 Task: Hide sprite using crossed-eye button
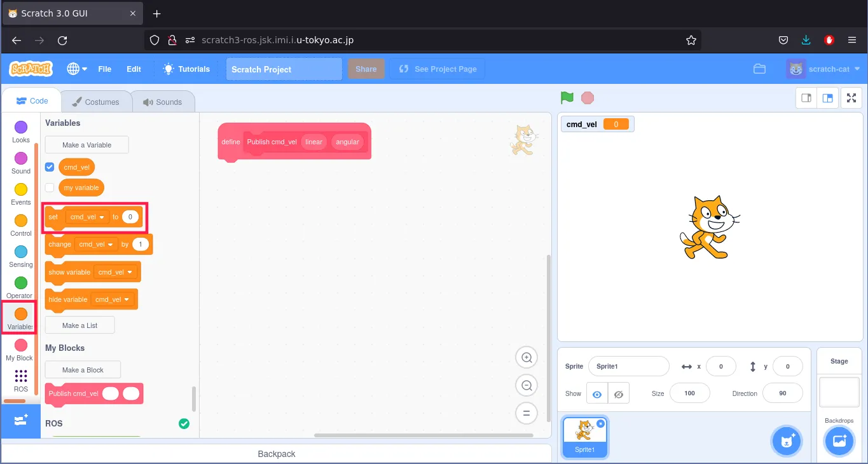coord(618,394)
